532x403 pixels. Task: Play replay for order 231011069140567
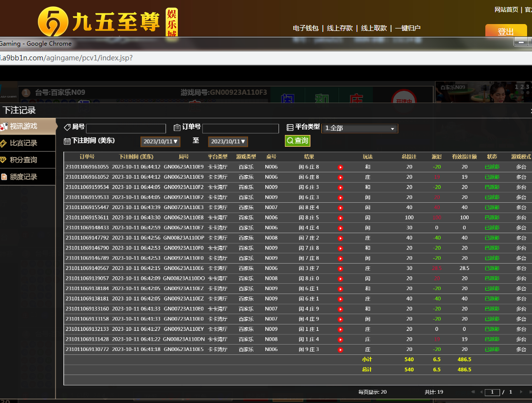pyautogui.click(x=340, y=269)
